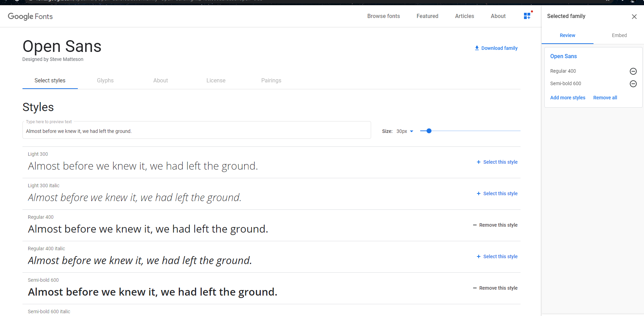Click the Semi-bold 600 preview sentence
644x316 pixels.
coord(153,292)
